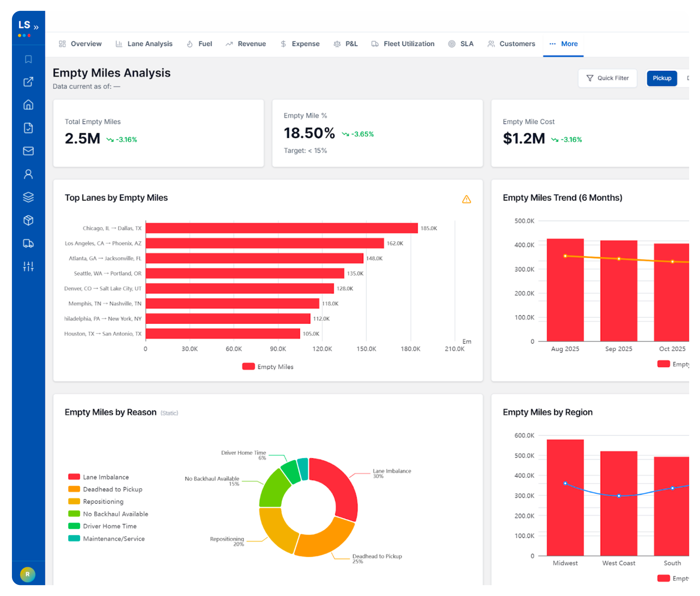Open the sliders settings sidebar icon
The image size is (700, 596).
[x=28, y=266]
